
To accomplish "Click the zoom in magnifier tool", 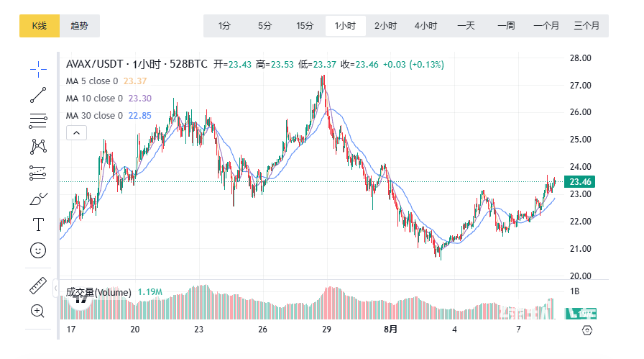I will click(38, 311).
